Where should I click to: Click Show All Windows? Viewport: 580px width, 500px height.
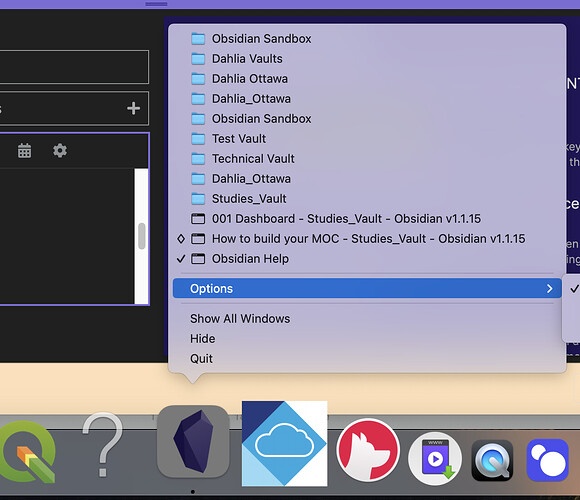(367, 319)
